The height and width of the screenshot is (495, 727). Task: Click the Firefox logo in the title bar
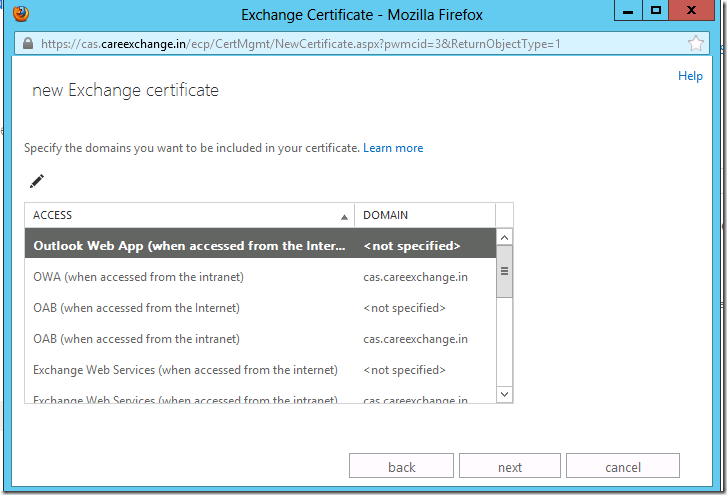(21, 13)
